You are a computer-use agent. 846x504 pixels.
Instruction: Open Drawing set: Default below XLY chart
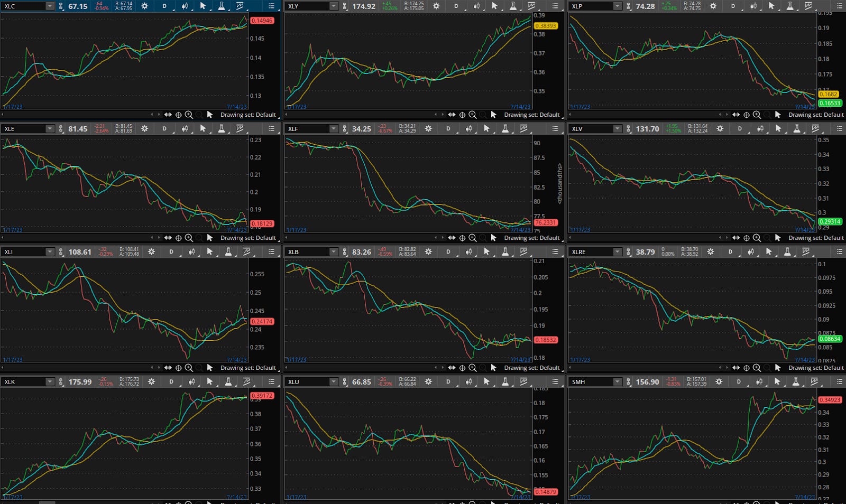[x=532, y=115]
